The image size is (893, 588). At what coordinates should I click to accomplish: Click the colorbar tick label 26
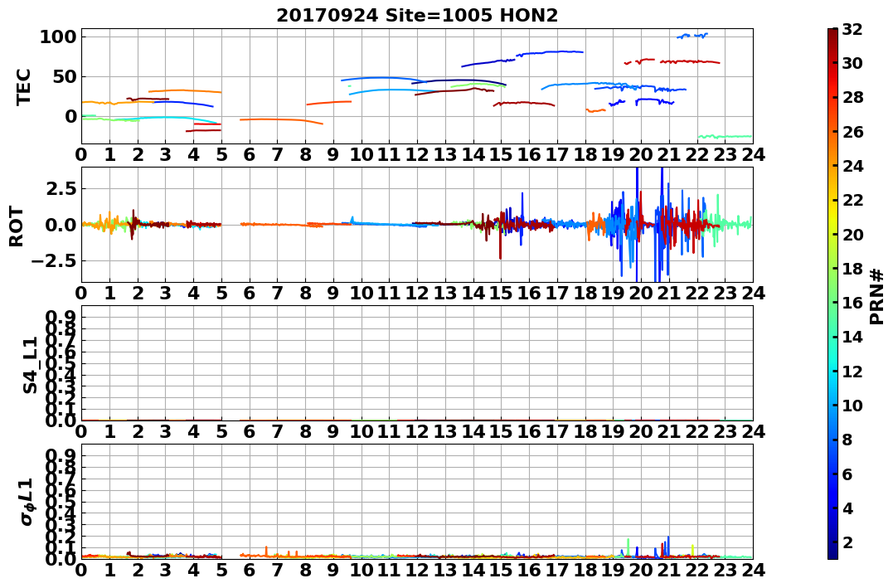(x=852, y=132)
